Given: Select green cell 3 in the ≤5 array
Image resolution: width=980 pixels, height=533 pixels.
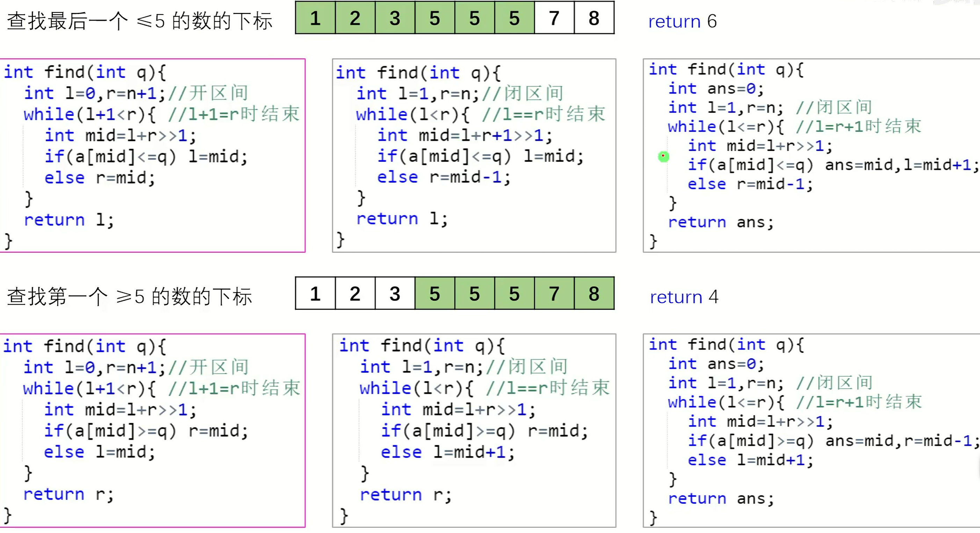Looking at the screenshot, I should click(395, 18).
